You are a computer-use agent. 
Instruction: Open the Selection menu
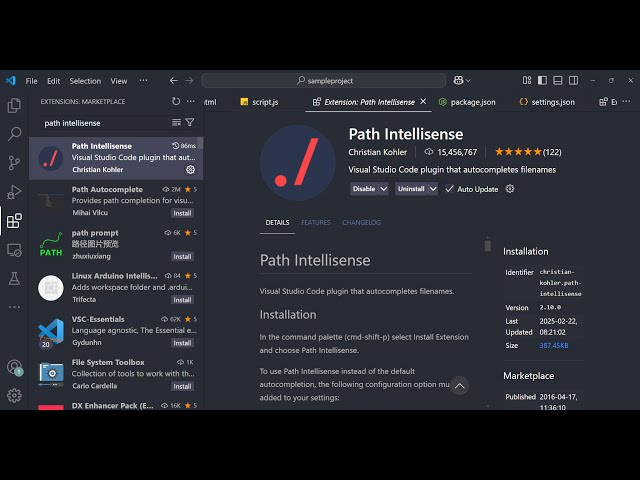tap(85, 81)
